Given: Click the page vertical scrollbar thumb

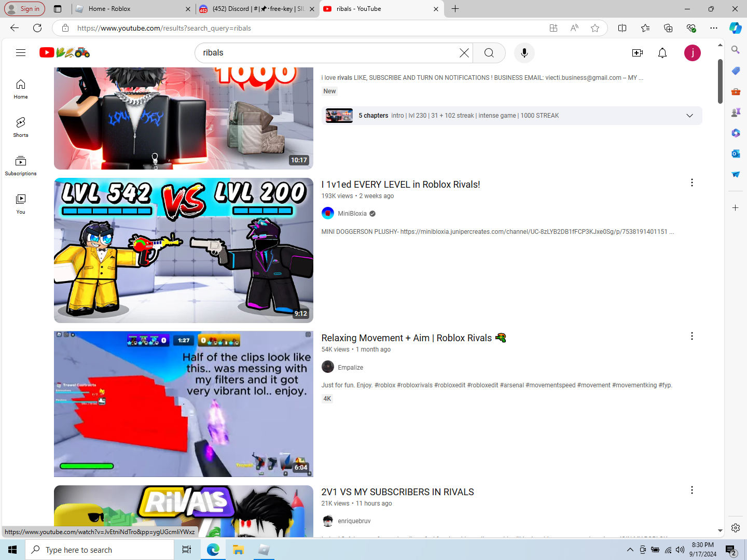Looking at the screenshot, I should (x=720, y=81).
